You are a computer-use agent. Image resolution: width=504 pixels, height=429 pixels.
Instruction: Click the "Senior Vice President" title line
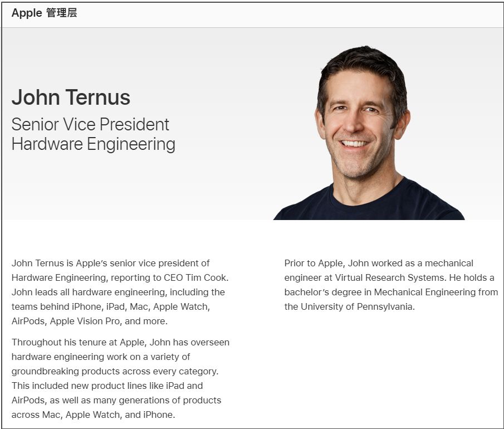click(90, 124)
